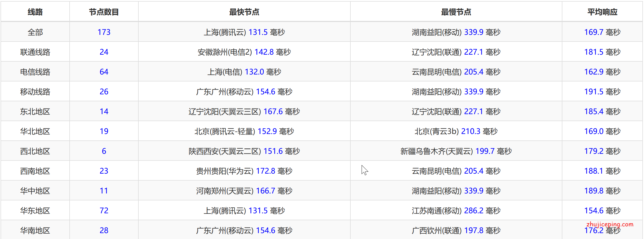Click 上海(腾讯云) 131.5 in the 全部 row
The image size is (644, 239).
[244, 32]
